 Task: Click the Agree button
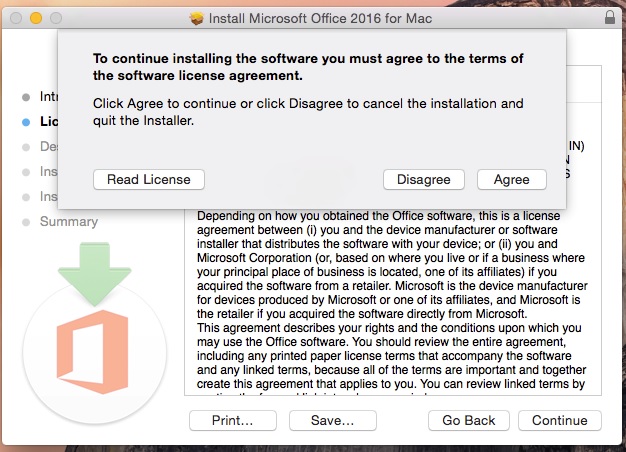511,180
